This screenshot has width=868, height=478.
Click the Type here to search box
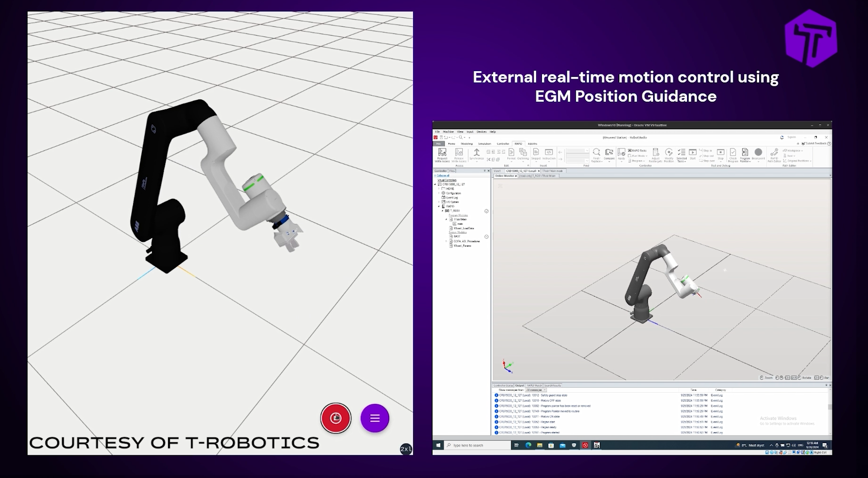click(477, 445)
